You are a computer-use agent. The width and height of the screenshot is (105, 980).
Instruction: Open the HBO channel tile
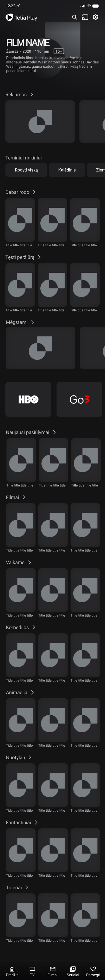(28, 399)
